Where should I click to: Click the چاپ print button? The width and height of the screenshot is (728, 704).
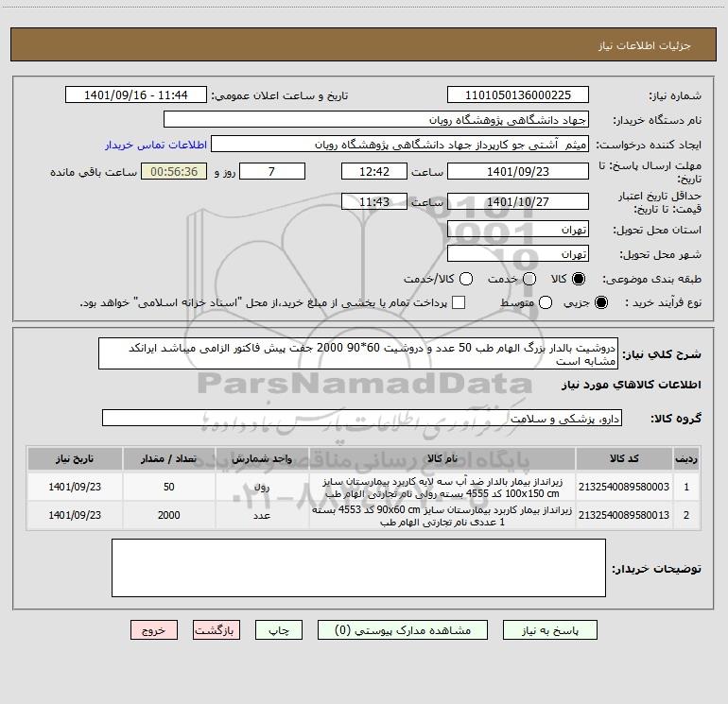279,630
